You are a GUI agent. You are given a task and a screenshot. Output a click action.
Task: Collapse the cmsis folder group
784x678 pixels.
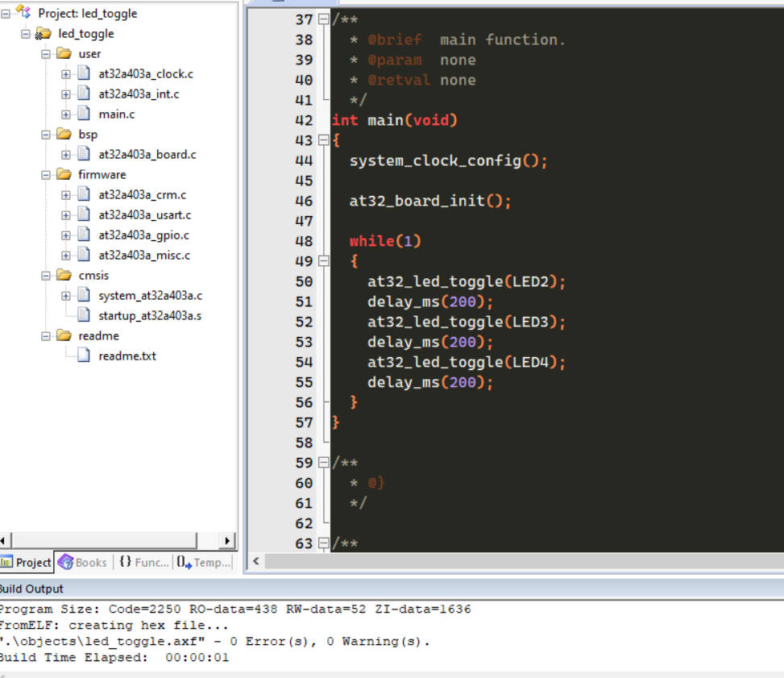(45, 276)
